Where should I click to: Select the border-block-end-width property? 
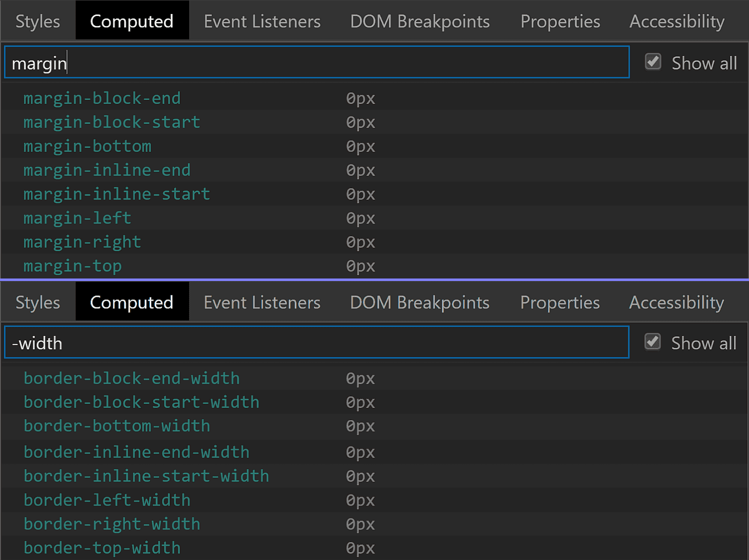pyautogui.click(x=132, y=378)
